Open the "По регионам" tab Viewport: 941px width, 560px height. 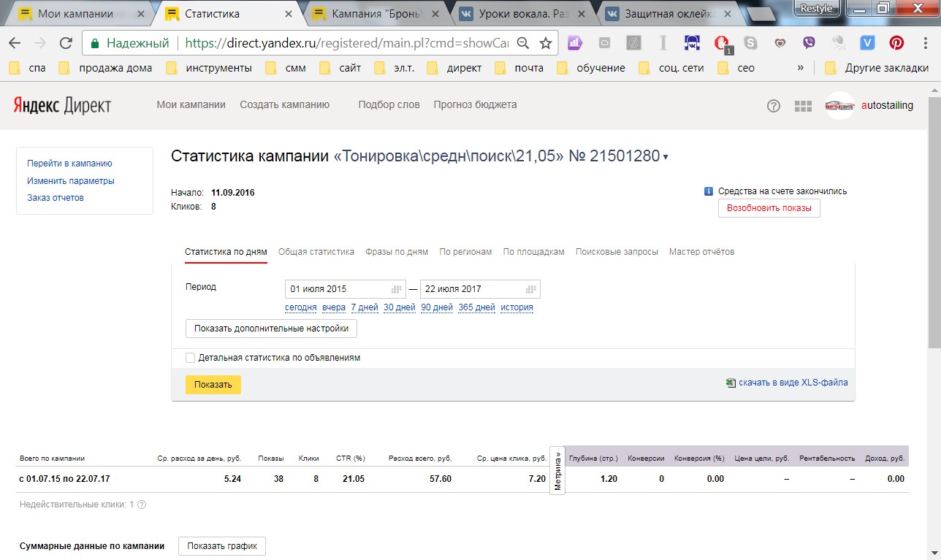click(x=465, y=252)
